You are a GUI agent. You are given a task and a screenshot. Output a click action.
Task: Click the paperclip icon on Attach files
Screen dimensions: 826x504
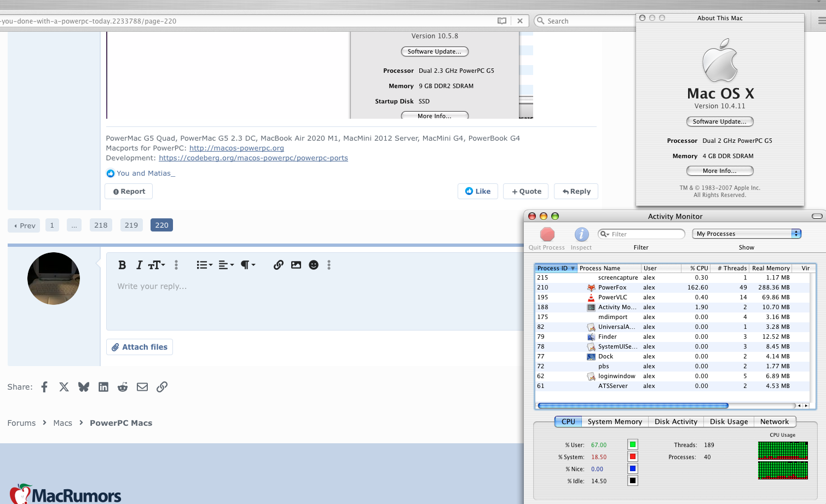[115, 347]
